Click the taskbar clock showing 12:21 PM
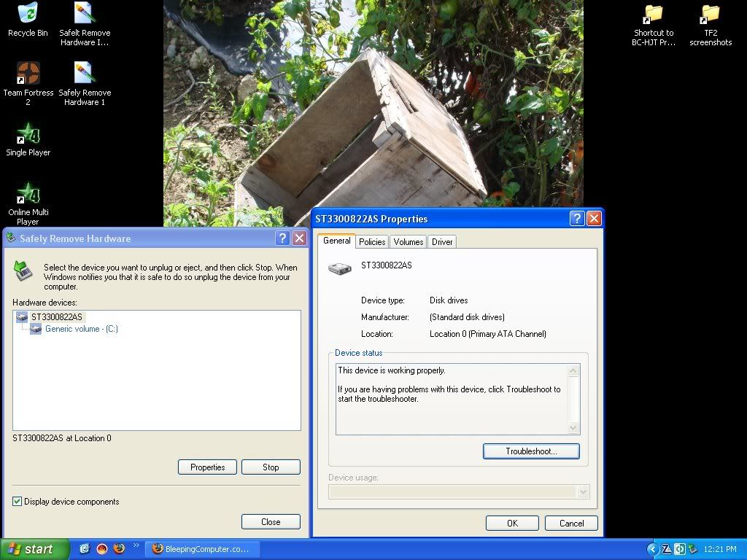This screenshot has height=560, width=747. (x=720, y=549)
